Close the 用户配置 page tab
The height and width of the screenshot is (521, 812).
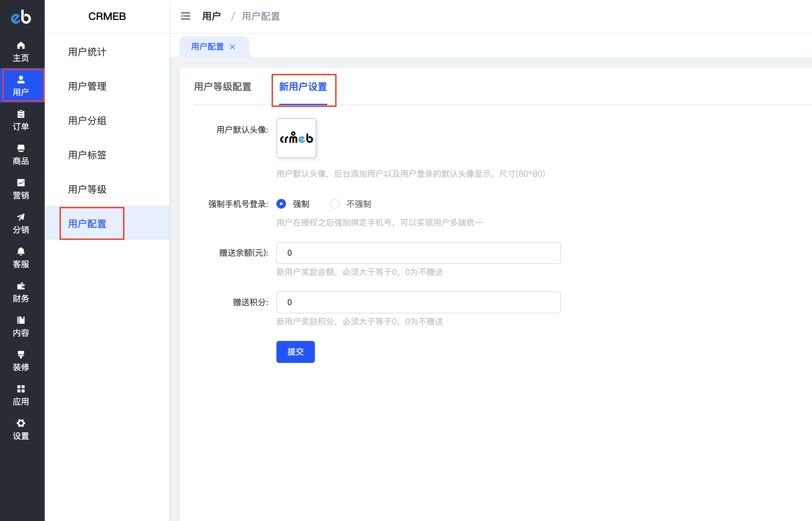click(x=233, y=47)
